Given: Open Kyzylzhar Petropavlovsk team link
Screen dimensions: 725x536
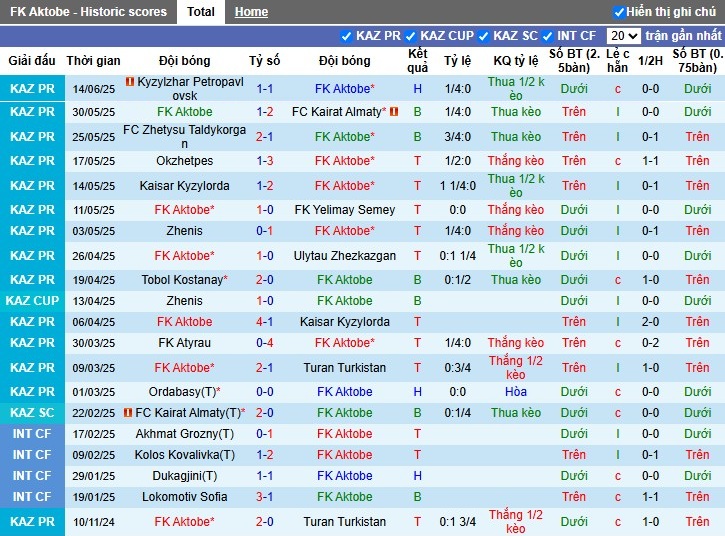Looking at the screenshot, I should point(189,88).
